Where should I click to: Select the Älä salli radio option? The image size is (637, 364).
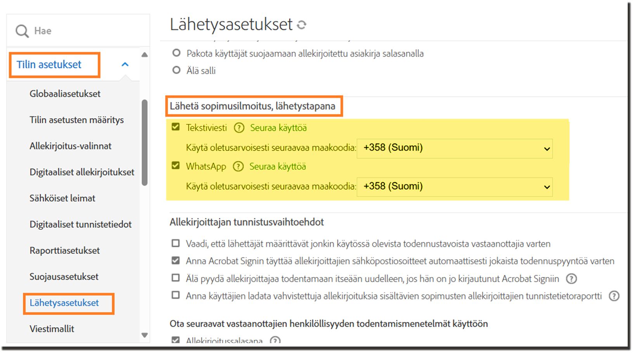177,70
